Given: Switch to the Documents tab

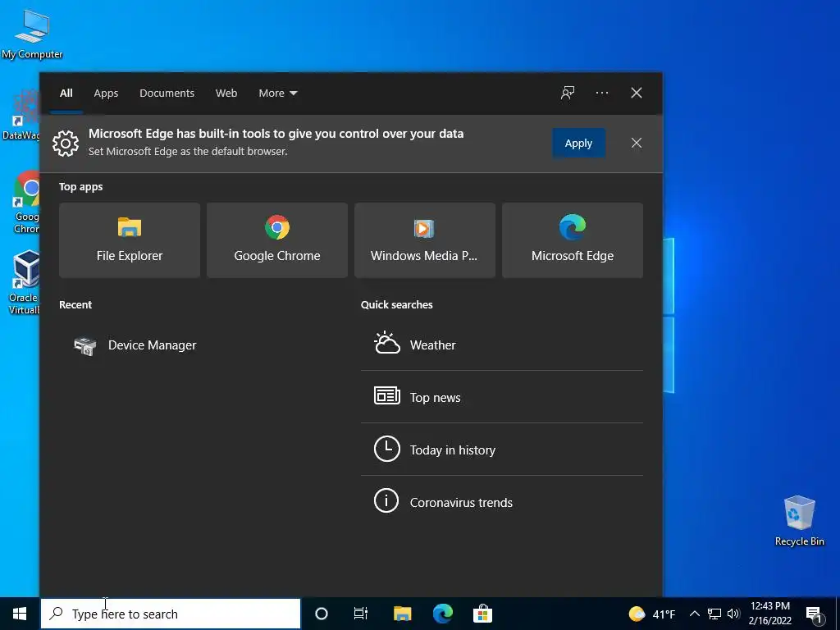Looking at the screenshot, I should click(167, 94).
